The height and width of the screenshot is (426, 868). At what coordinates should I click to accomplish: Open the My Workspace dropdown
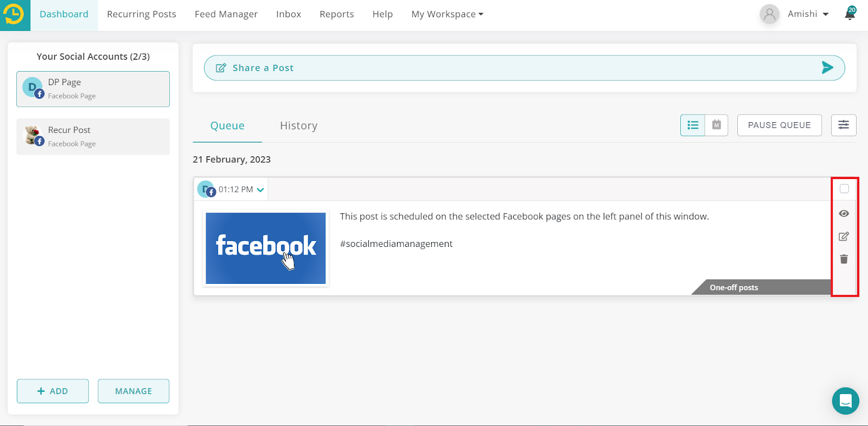click(x=448, y=14)
